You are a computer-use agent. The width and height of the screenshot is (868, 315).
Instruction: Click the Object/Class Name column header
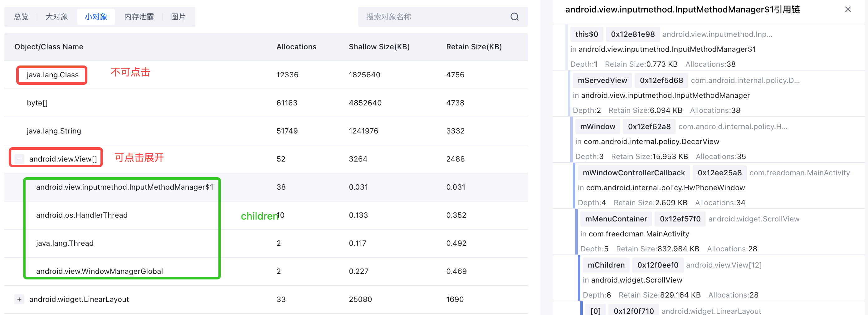tap(49, 47)
